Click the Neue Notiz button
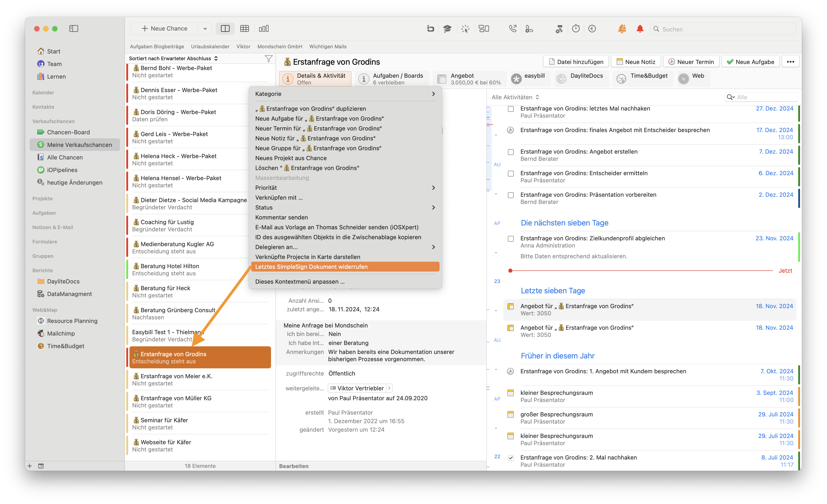 click(636, 62)
